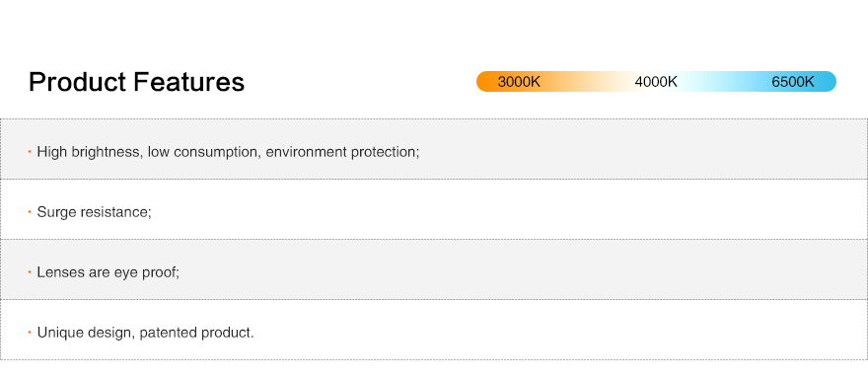The height and width of the screenshot is (380, 868).
Task: Click orange bullet before Lenses are eye proof
Action: (30, 272)
